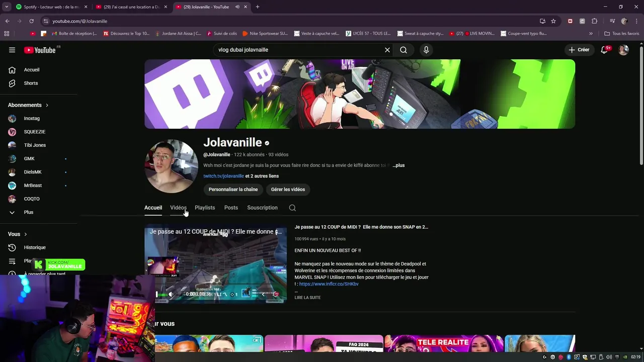Image resolution: width=644 pixels, height=362 pixels.
Task: Open the Logitech G tray icon
Action: coord(545,357)
